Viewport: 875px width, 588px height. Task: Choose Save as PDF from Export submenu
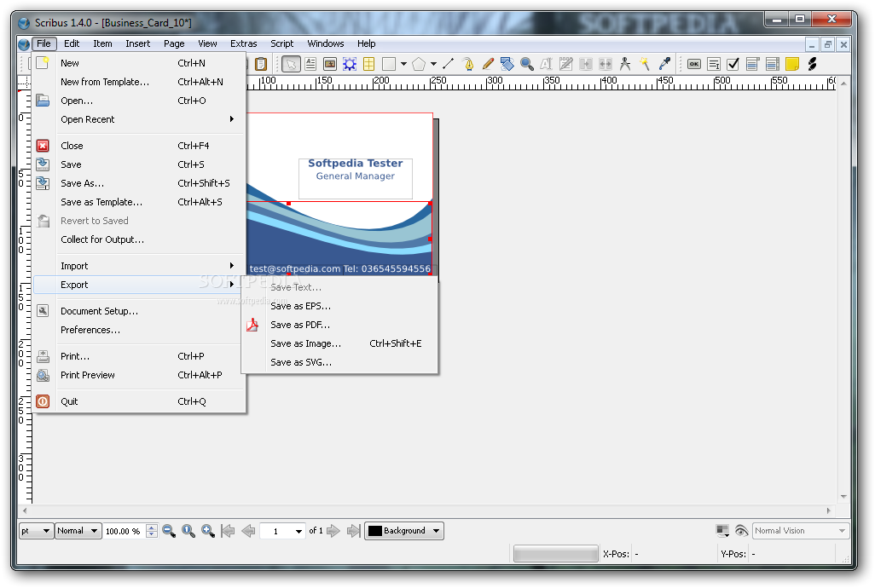[339, 325]
